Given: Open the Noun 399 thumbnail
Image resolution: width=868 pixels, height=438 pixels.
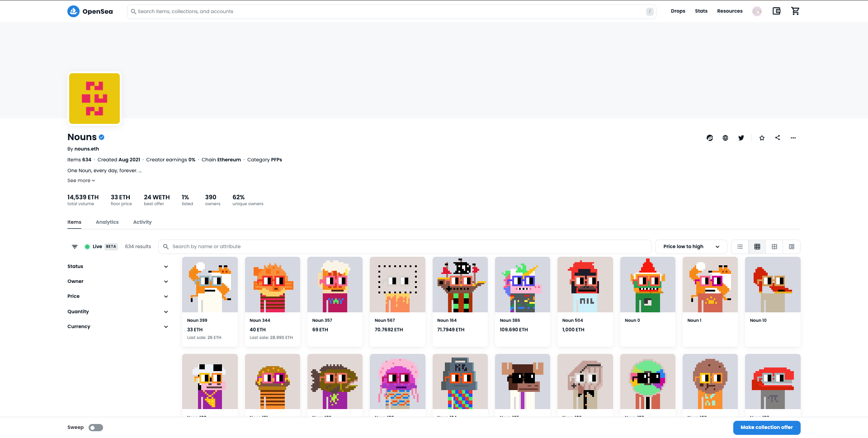Looking at the screenshot, I should click(210, 285).
